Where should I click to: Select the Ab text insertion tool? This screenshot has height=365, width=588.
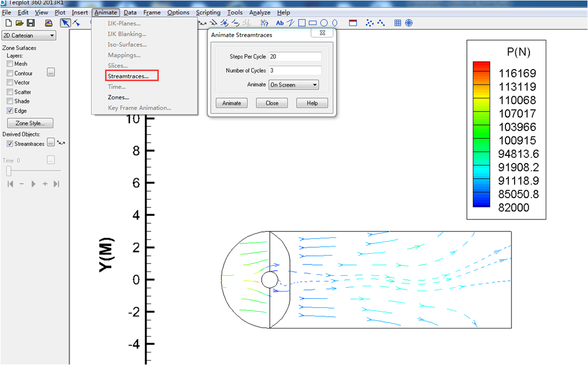(x=280, y=23)
